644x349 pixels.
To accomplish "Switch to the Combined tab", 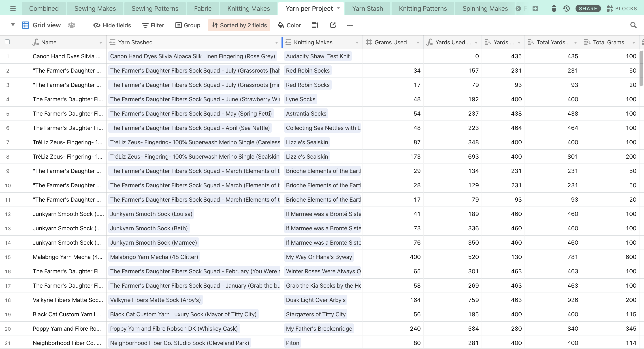I will point(44,9).
